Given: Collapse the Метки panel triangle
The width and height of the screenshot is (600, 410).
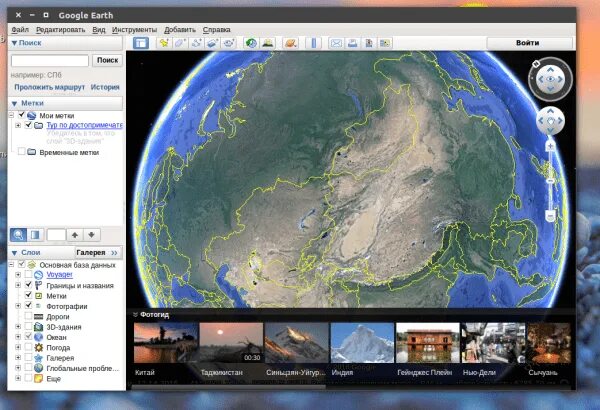Looking at the screenshot, I should [x=15, y=103].
